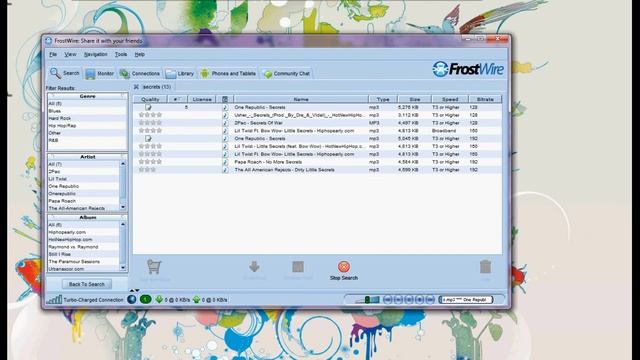Sort results by the Name column
Image resolution: width=640 pixels, height=360 pixels.
(301, 99)
